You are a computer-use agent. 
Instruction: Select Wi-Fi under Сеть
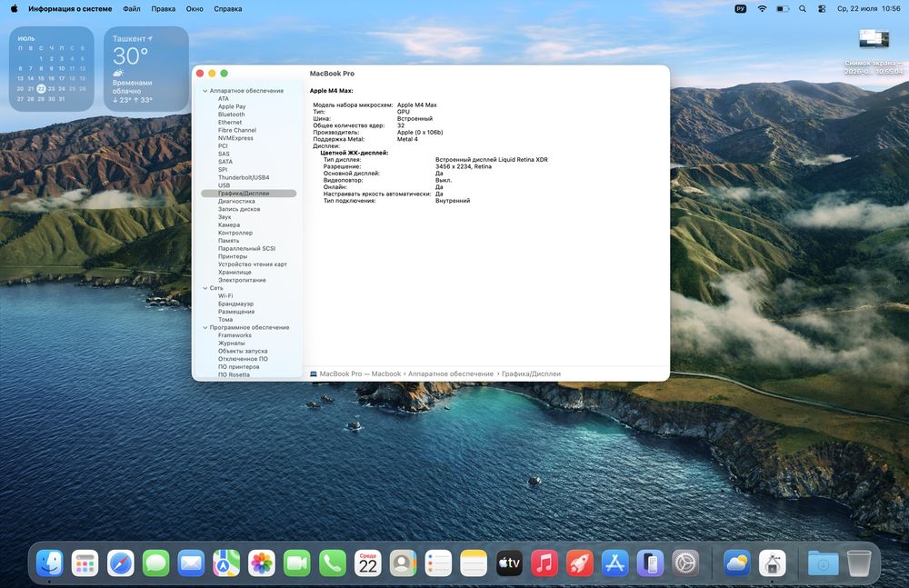(x=225, y=295)
